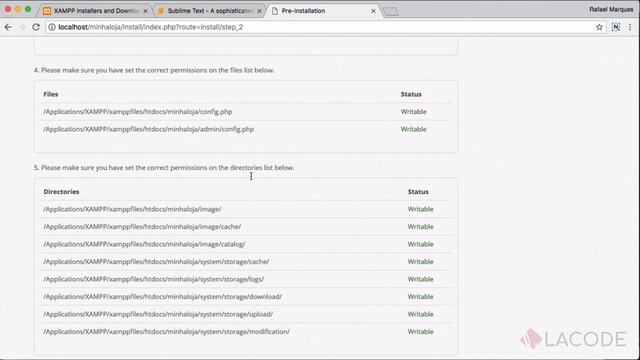Viewport: 640px width, 360px height.
Task: Click Writable status for storage/modification/ directory
Action: 420,332
